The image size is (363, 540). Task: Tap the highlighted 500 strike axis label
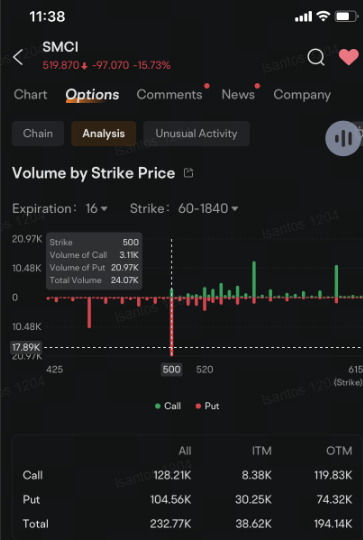click(x=172, y=370)
